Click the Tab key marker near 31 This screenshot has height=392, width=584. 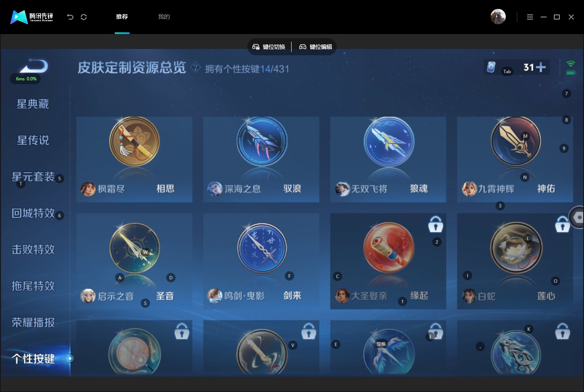pyautogui.click(x=507, y=71)
